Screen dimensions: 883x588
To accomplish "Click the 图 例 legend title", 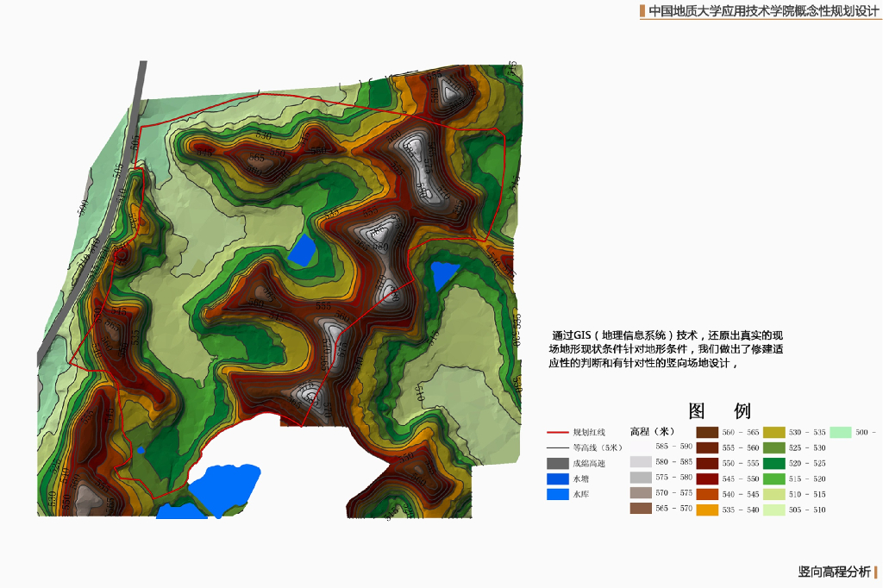I will 719,411.
